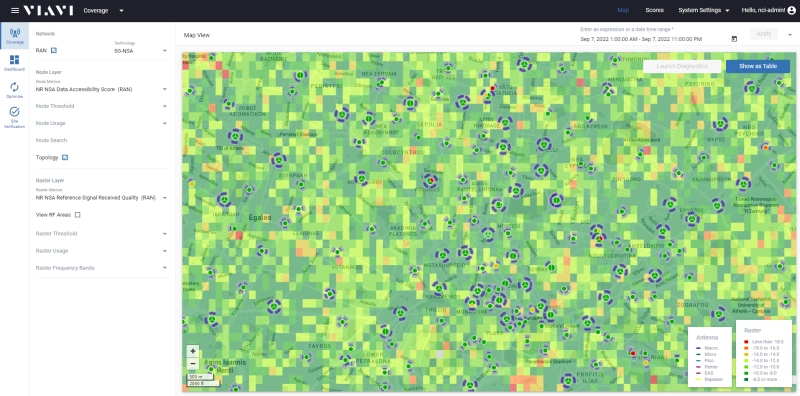Open the hamburger navigation menu
The height and width of the screenshot is (396, 800).
pyautogui.click(x=15, y=10)
